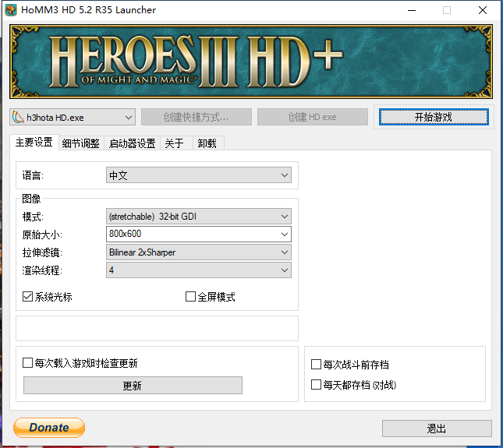Open the 卸载 tab
Viewport: 503px width, 448px height.
click(207, 143)
